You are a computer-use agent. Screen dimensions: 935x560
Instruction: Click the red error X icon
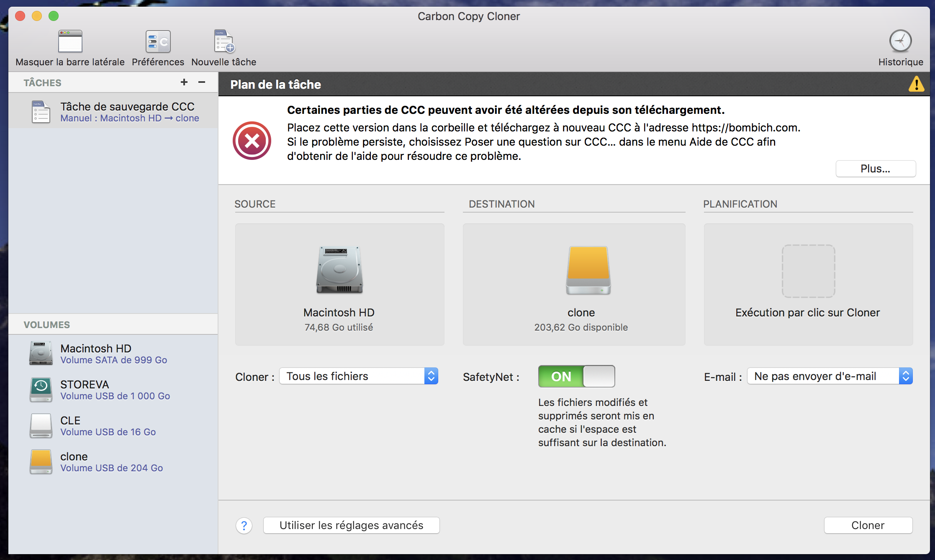click(252, 141)
